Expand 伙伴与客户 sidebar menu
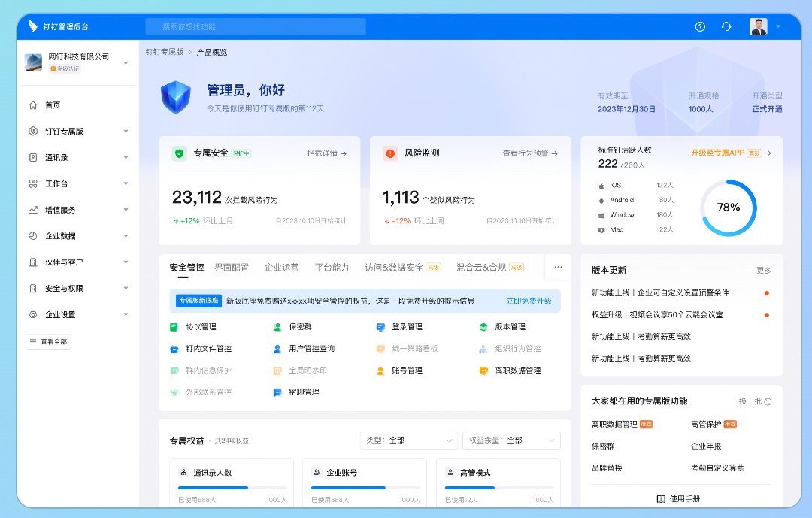The height and width of the screenshot is (518, 812). pyautogui.click(x=77, y=262)
